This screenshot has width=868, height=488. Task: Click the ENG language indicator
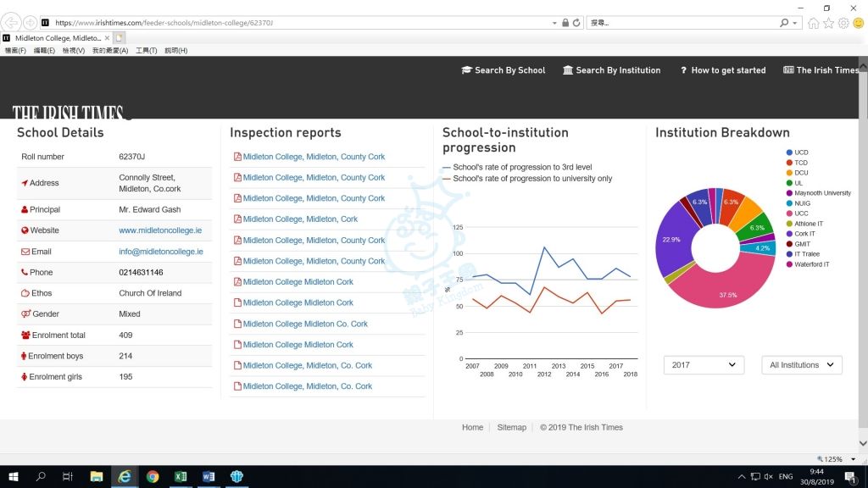786,476
